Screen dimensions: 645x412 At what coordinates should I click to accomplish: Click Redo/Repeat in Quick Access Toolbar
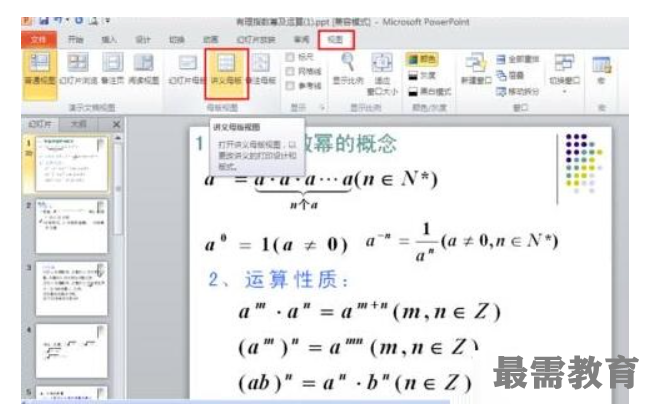click(79, 20)
